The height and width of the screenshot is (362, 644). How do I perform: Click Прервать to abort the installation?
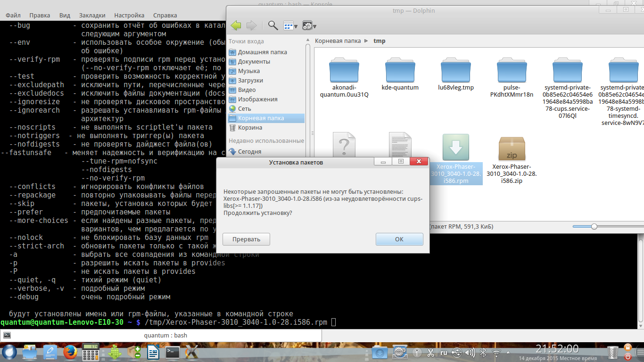tap(246, 239)
